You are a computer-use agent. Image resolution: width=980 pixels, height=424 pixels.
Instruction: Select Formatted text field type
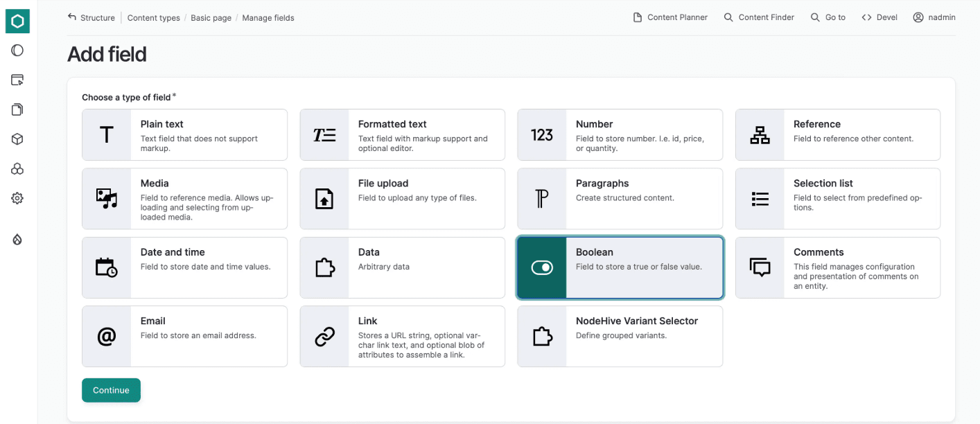click(x=402, y=134)
